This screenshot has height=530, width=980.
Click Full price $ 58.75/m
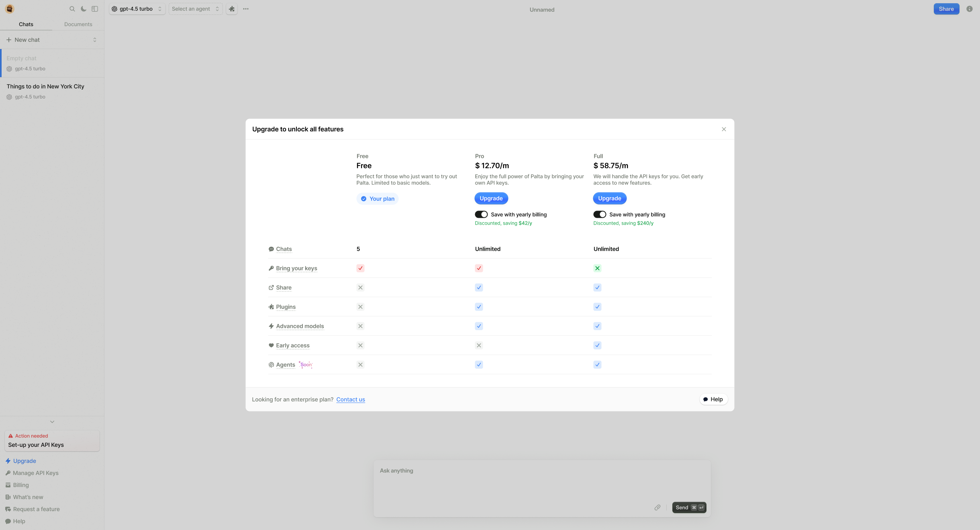611,166
